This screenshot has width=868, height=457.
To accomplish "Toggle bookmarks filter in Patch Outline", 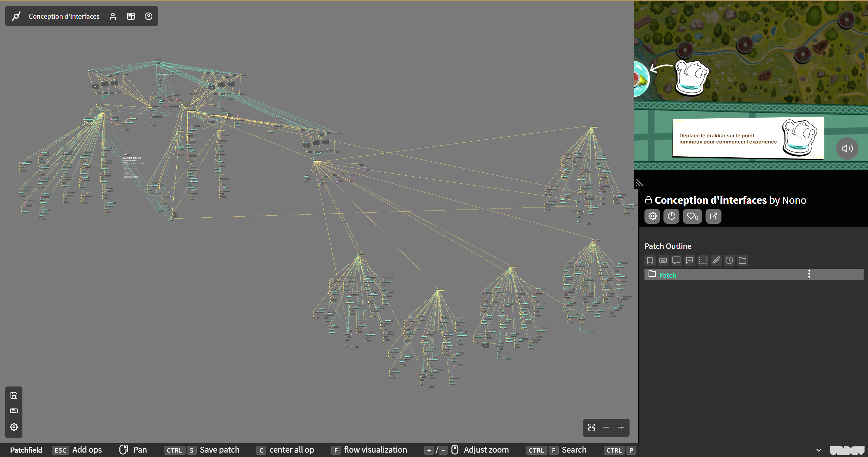I will coord(650,260).
